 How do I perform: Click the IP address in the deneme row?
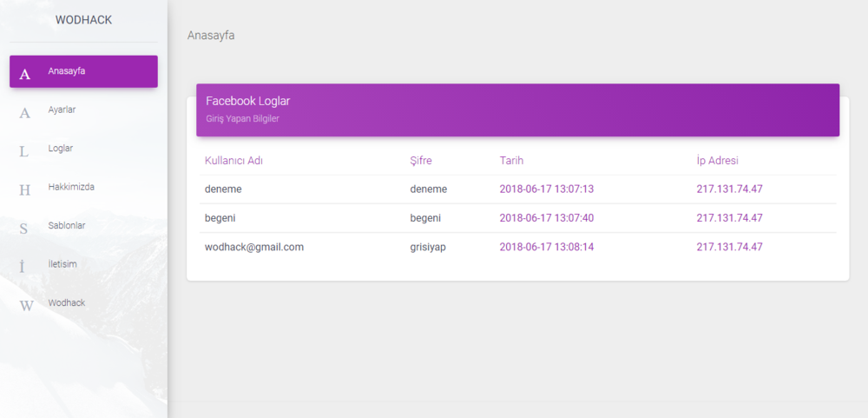click(x=730, y=189)
